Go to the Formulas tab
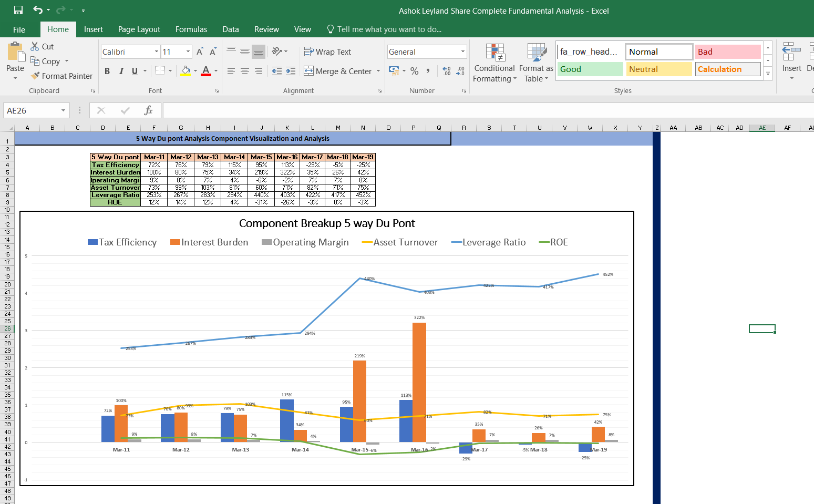Viewport: 814px width, 504px height. (x=191, y=29)
